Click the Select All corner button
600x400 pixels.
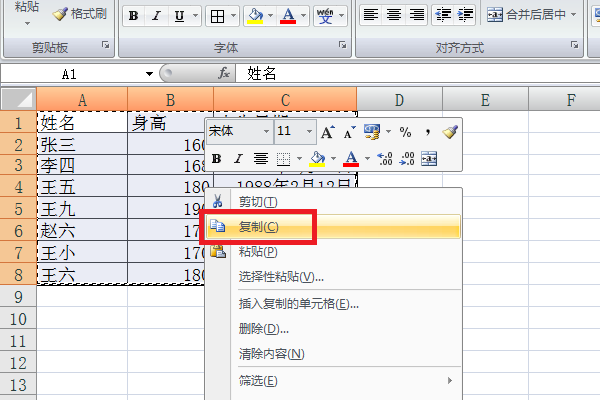tap(18, 100)
